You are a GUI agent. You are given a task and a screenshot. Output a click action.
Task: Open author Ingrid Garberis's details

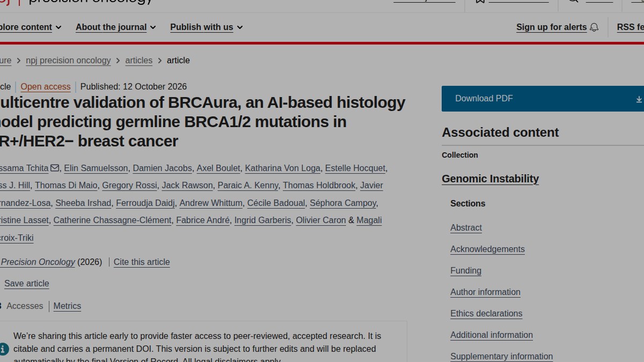263,220
